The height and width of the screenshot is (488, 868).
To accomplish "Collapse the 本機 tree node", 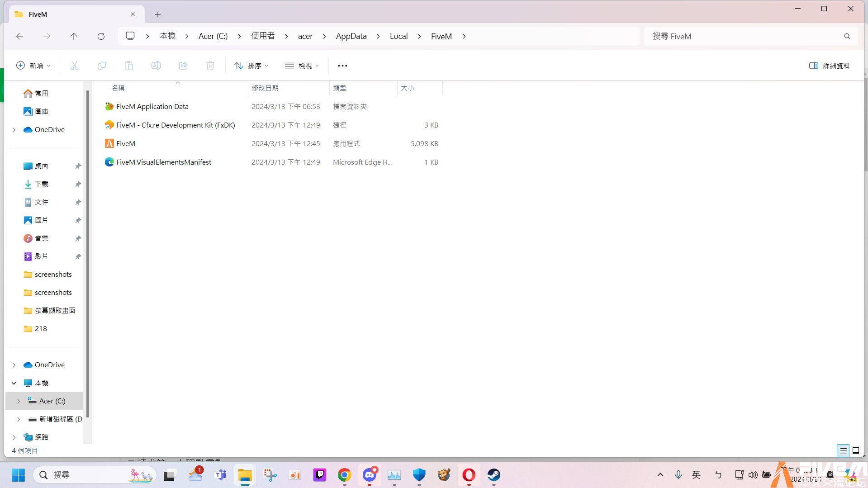I will [x=14, y=383].
